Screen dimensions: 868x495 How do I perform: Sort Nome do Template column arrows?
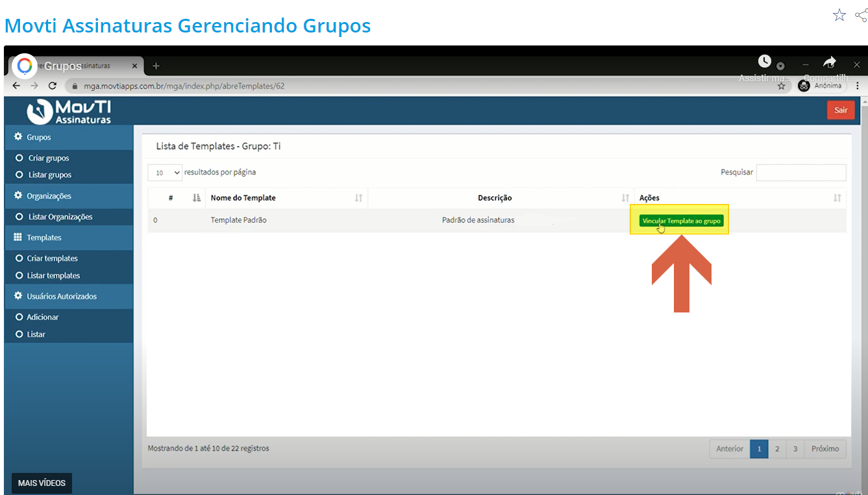tap(358, 198)
